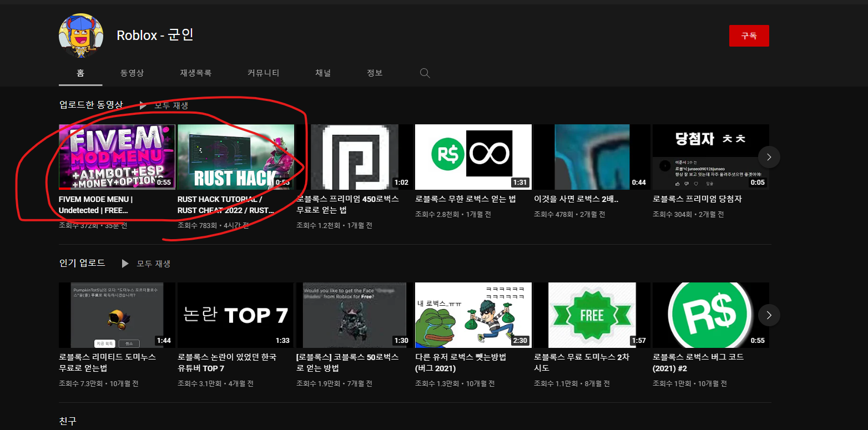Open the 재생목록 tab
Screen dimensions: 868x430
pyautogui.click(x=196, y=73)
